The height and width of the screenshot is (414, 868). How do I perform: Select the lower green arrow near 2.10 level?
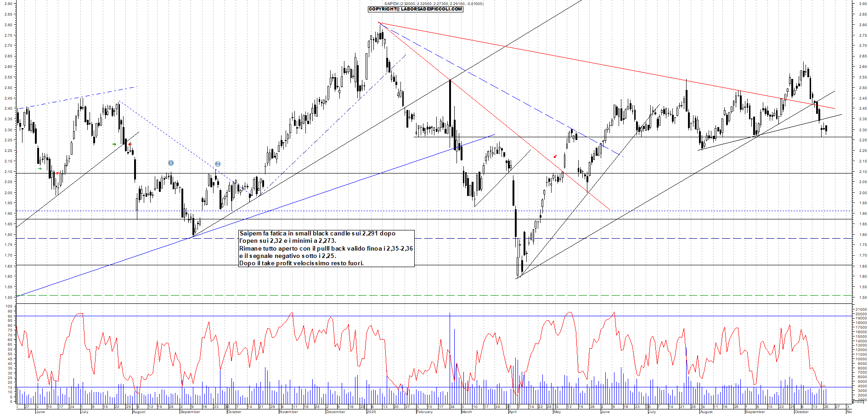click(x=40, y=168)
